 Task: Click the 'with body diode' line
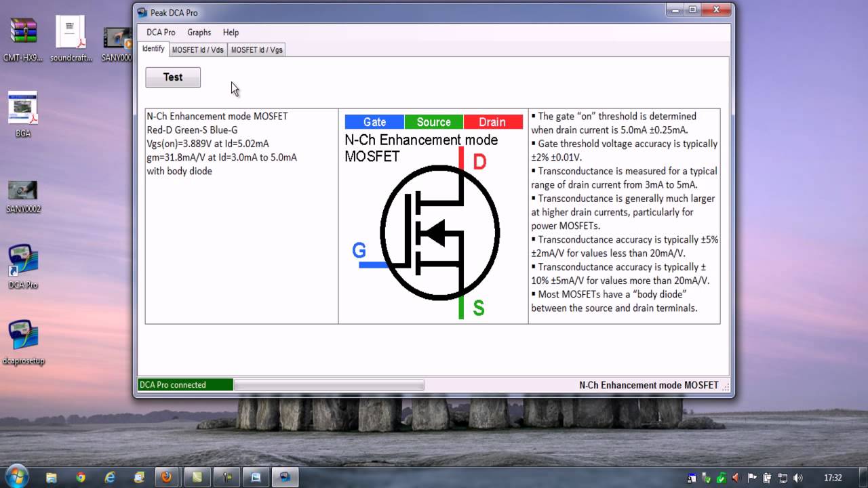(x=180, y=171)
